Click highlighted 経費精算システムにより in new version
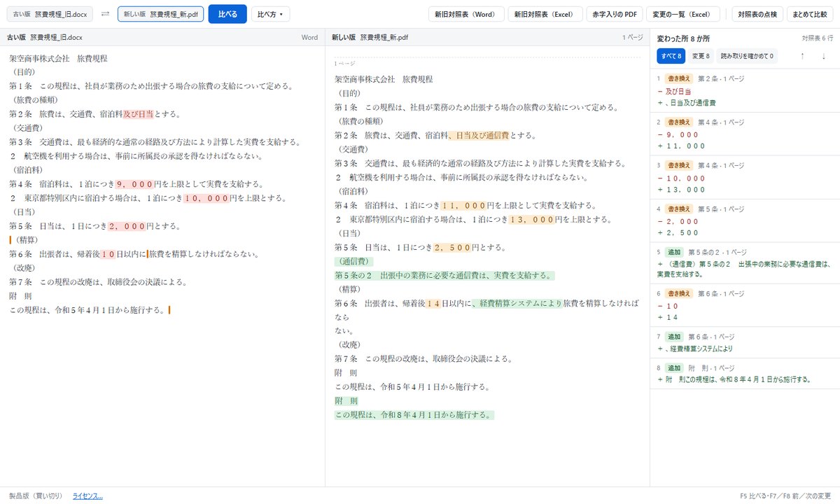The width and height of the screenshot is (840, 504). click(517, 303)
